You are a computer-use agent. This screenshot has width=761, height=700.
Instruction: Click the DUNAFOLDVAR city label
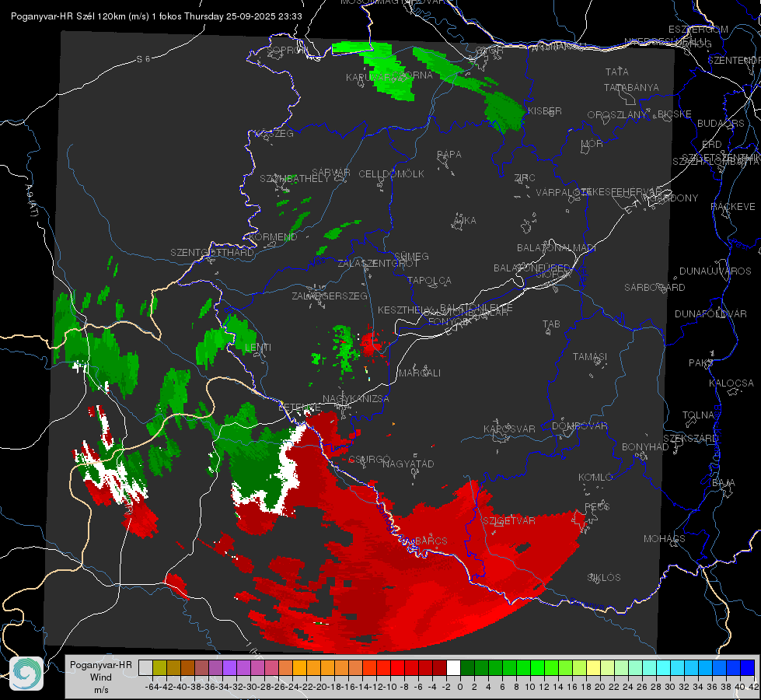[710, 313]
